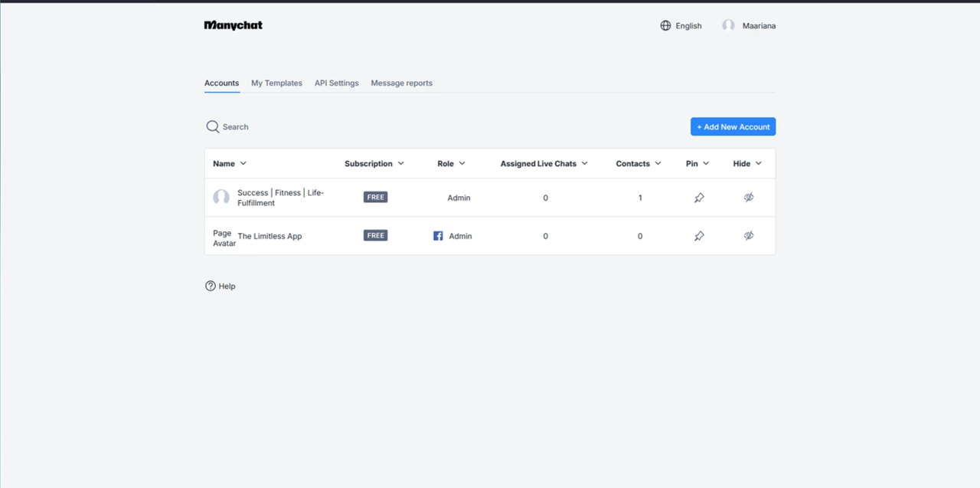The height and width of the screenshot is (488, 980).
Task: Switch to My Templates tab
Action: (x=276, y=83)
